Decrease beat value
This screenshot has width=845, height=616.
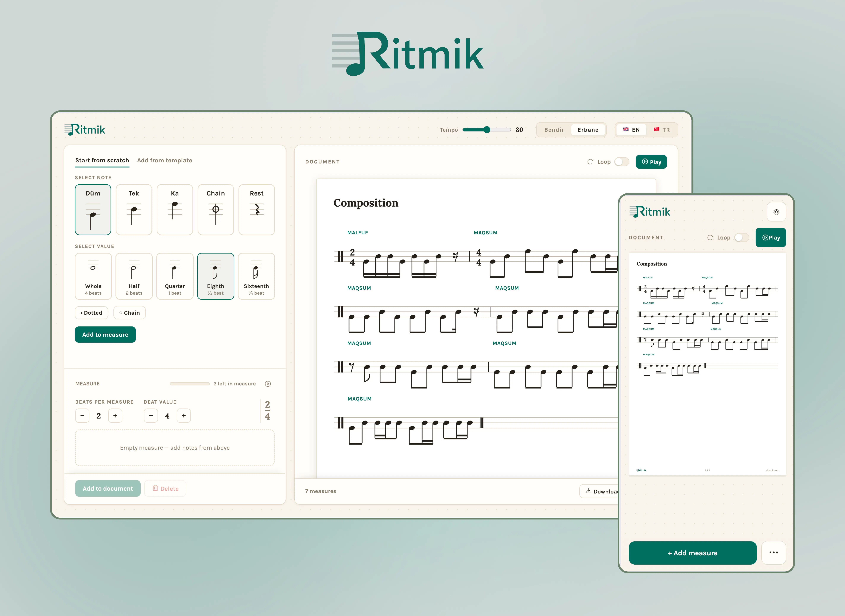click(151, 415)
